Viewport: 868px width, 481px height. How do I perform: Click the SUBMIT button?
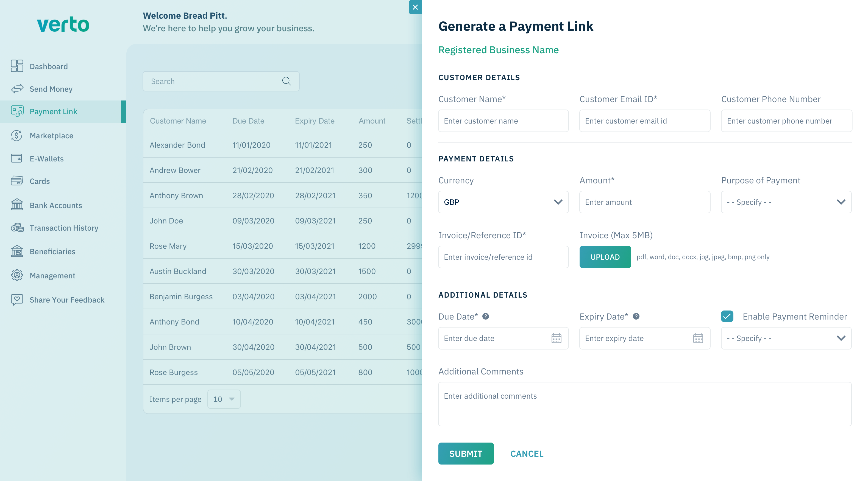[x=466, y=453]
